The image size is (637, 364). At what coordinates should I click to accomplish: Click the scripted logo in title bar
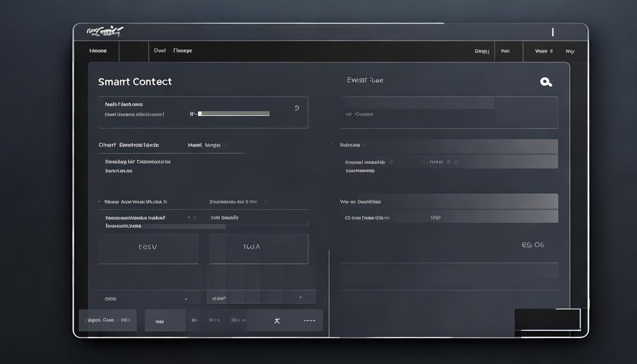point(105,32)
